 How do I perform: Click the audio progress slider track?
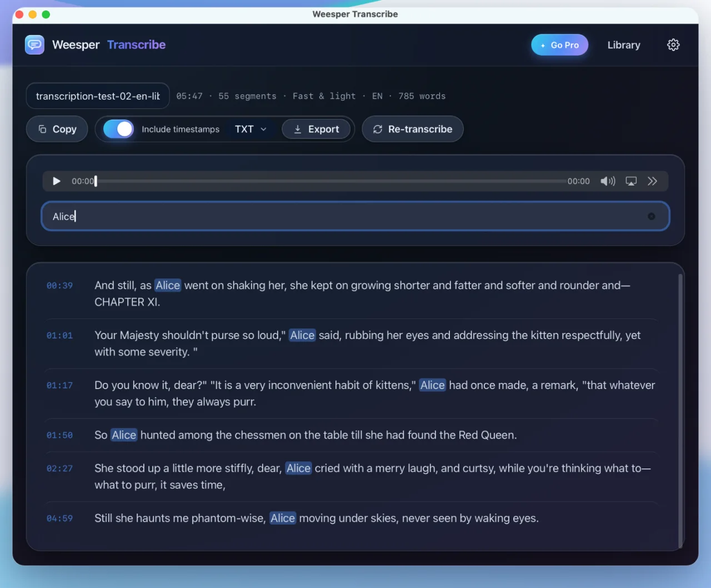tap(332, 181)
